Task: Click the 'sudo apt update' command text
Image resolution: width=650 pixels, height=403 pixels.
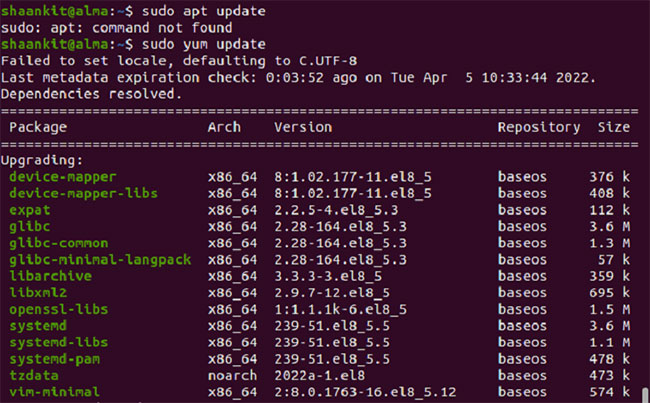Action: tap(204, 11)
